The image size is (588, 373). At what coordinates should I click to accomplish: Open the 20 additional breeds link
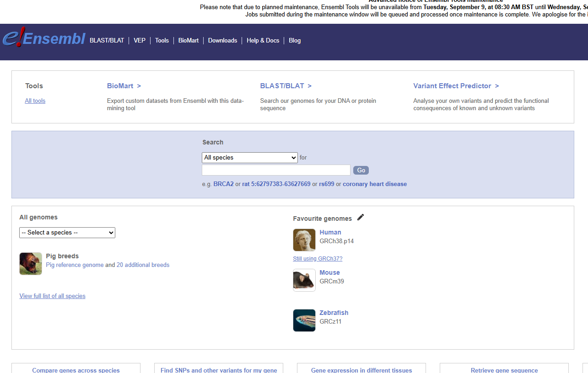(x=143, y=265)
